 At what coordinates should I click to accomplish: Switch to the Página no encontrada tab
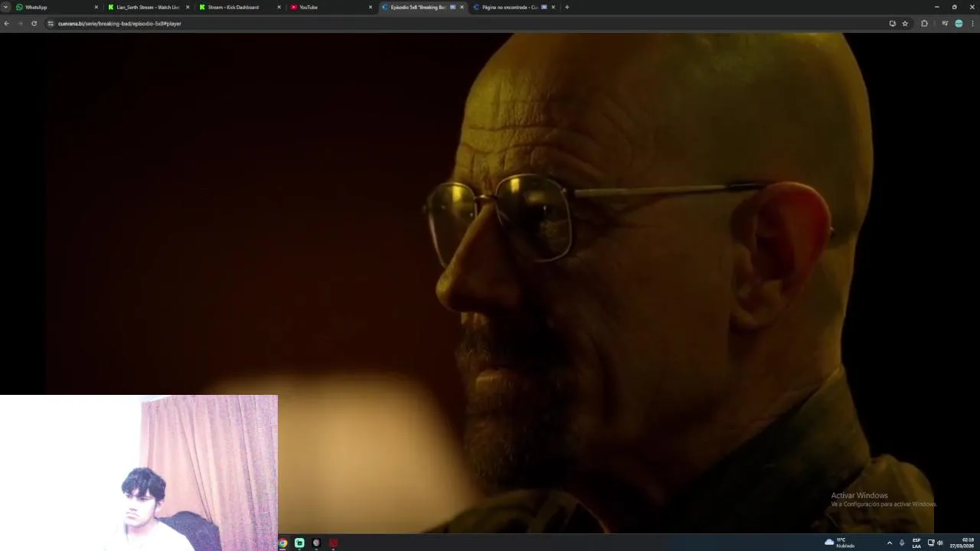click(514, 7)
